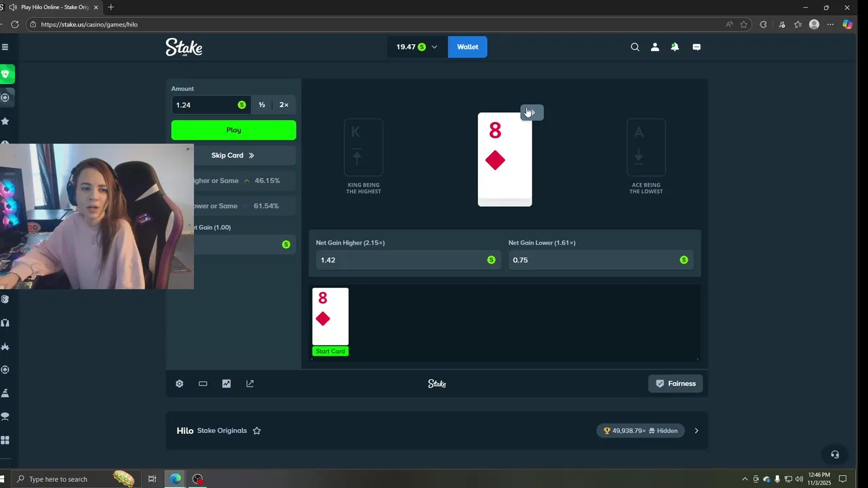Halve the bet with ½ button

tap(262, 104)
